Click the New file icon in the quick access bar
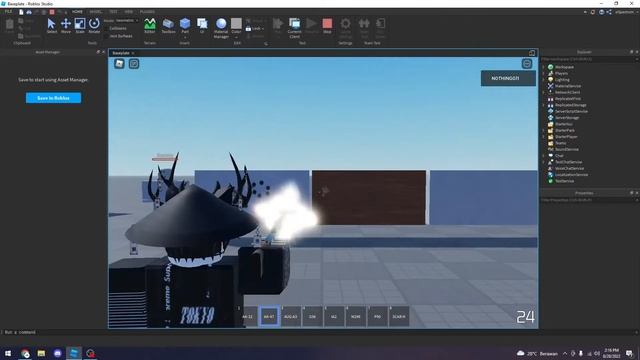The height and width of the screenshot is (360, 640). (21, 12)
